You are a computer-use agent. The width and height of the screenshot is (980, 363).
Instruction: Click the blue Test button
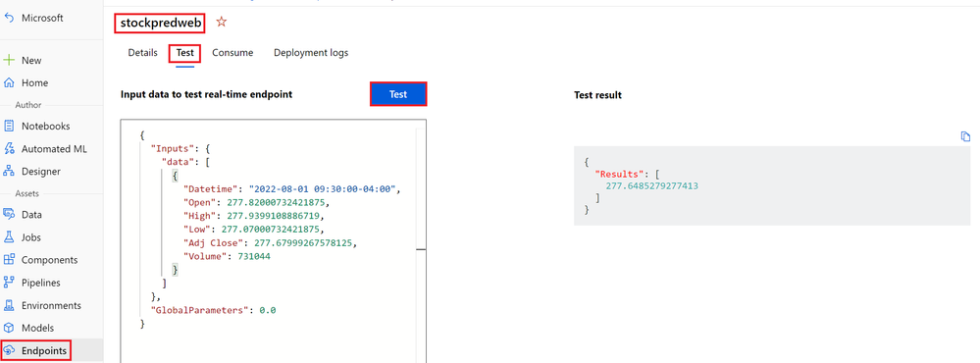coord(398,94)
